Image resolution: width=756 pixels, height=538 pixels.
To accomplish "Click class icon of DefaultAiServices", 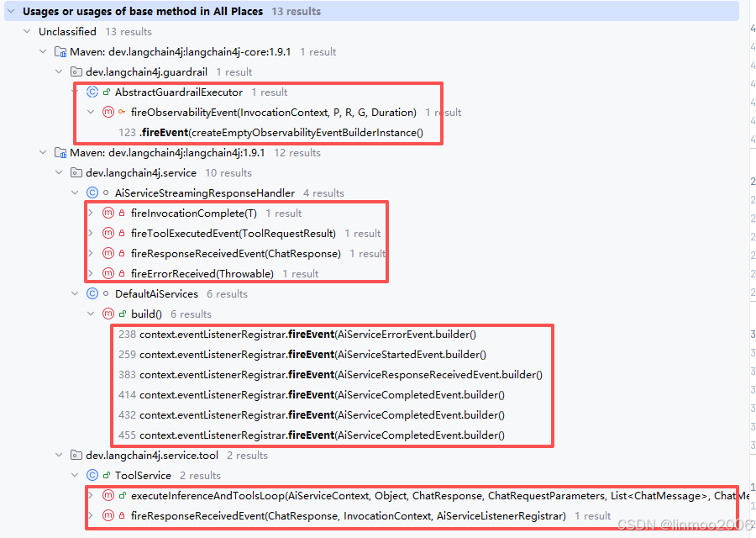I will click(x=92, y=294).
